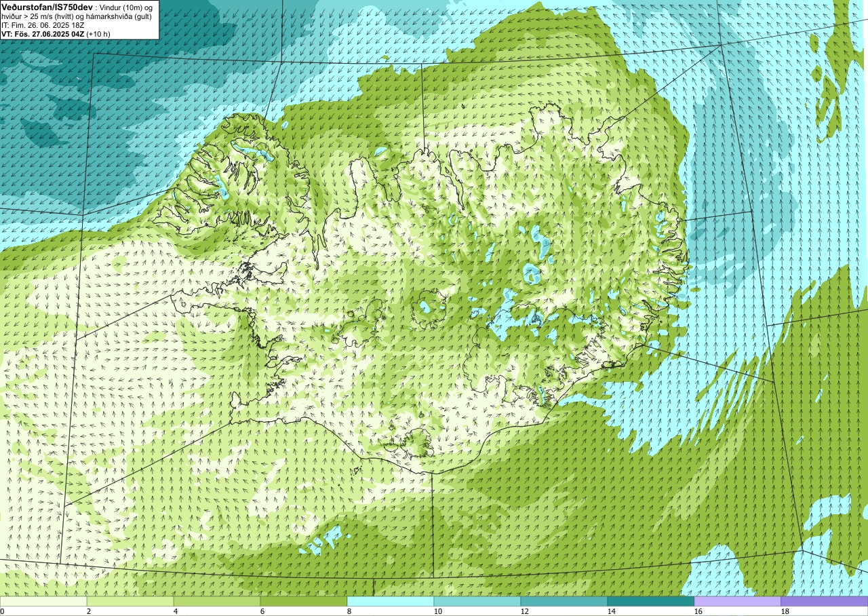Click the 'VT: Fös. 27.06.2025 04Z' valid time
Viewport: 868px width, 616px height.
coord(43,33)
